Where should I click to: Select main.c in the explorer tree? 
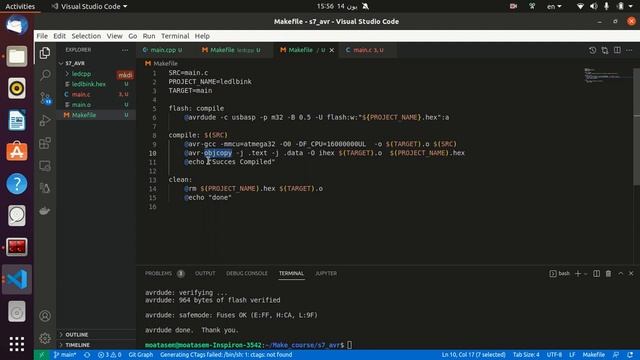[x=81, y=94]
